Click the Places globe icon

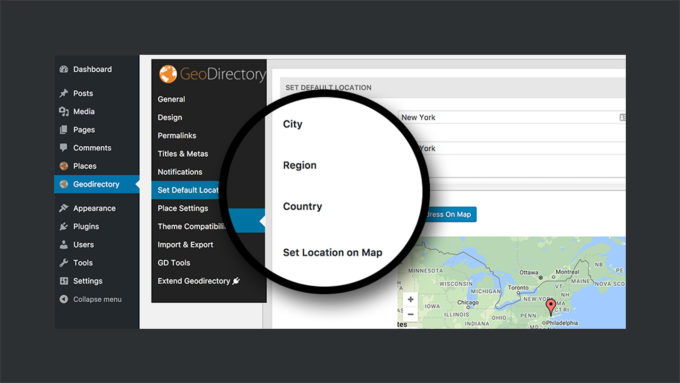64,166
